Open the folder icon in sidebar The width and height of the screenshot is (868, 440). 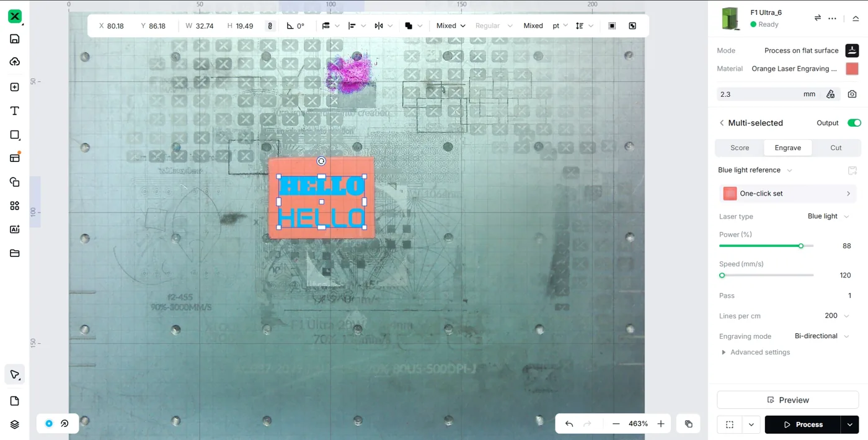(x=15, y=253)
